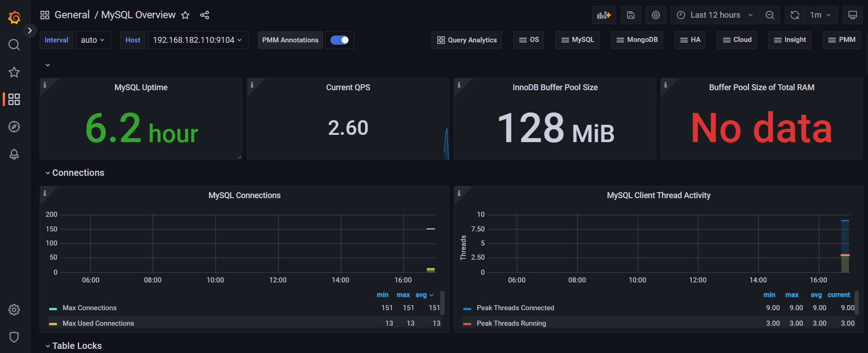Open the MongoDB menu
Viewport: 868px width, 353px height.
637,40
